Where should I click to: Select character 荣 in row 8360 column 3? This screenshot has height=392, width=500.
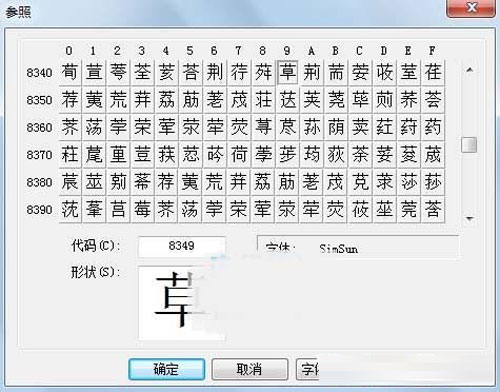[x=142, y=127]
